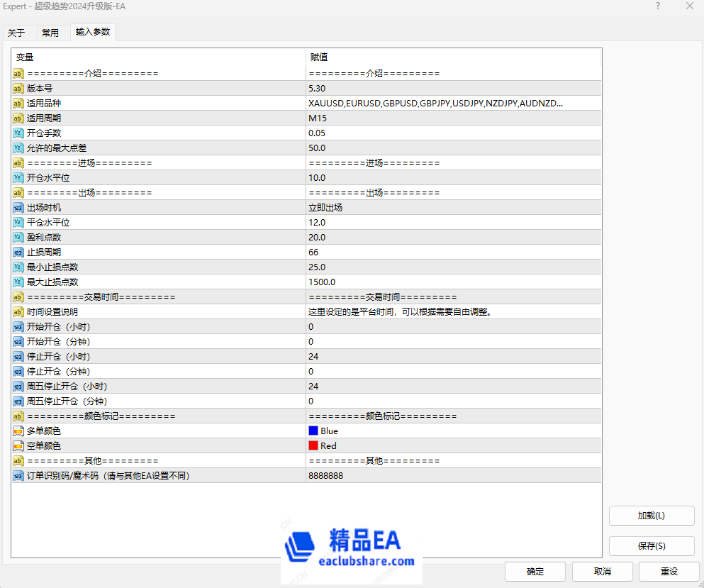This screenshot has width=704, height=588.
Task: Close the Expert dialog window
Action: pyautogui.click(x=690, y=6)
